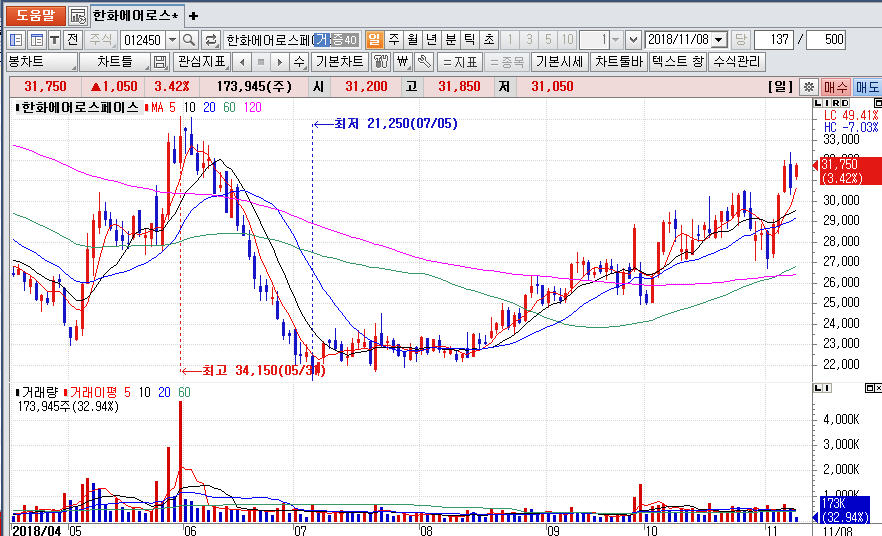
Task: Click the 500 bar count input field
Action: tap(826, 40)
